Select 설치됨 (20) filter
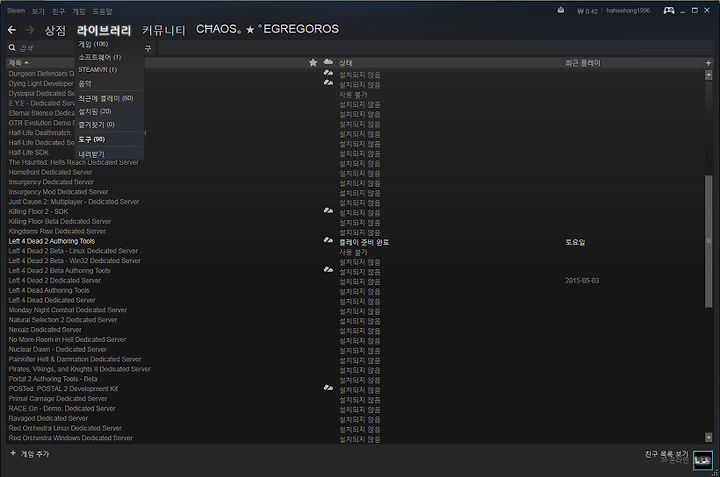 click(x=95, y=112)
